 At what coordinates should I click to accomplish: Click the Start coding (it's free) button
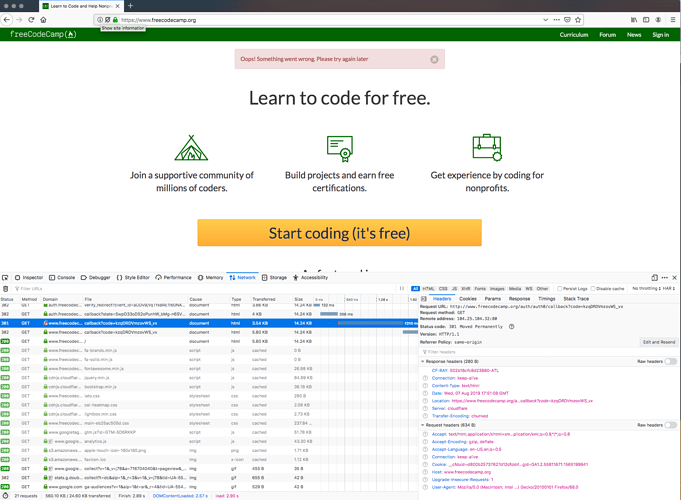pyautogui.click(x=339, y=233)
